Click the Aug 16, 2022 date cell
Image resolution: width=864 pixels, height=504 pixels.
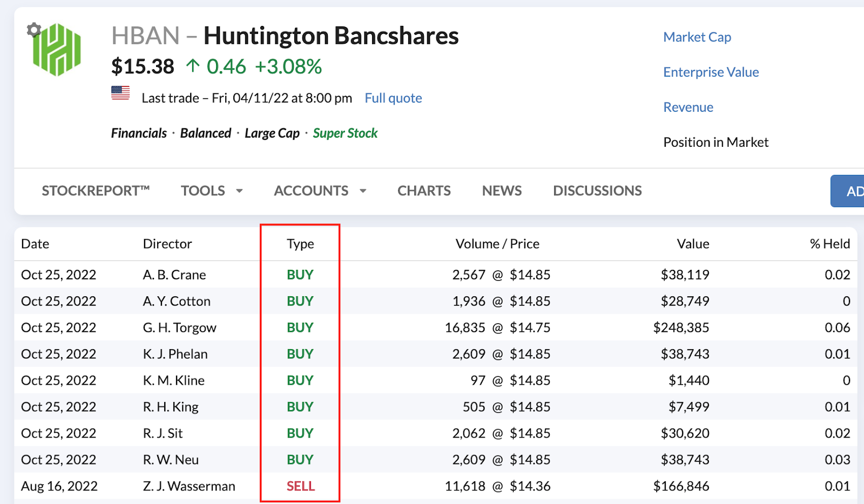click(x=59, y=487)
